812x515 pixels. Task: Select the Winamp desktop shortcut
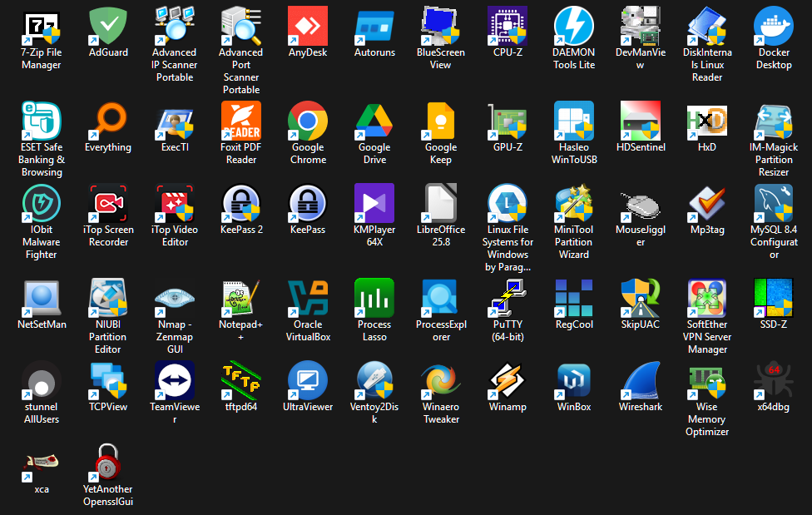click(x=507, y=381)
